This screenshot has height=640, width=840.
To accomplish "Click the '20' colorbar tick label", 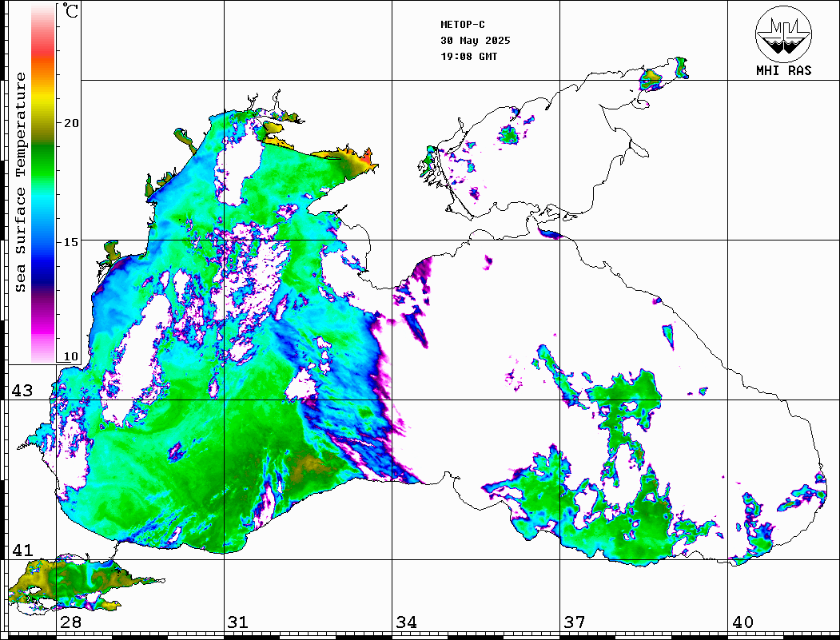I will coord(70,123).
